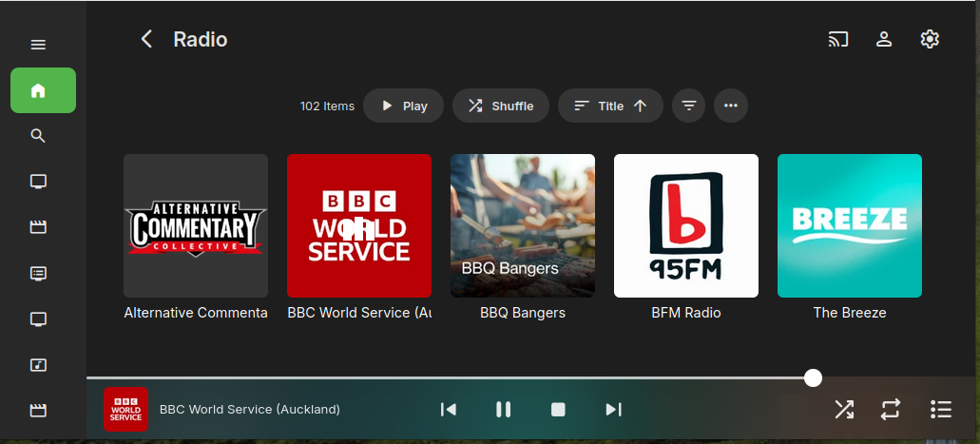Open the hamburger main menu
This screenshot has width=980, height=444.
pos(38,45)
